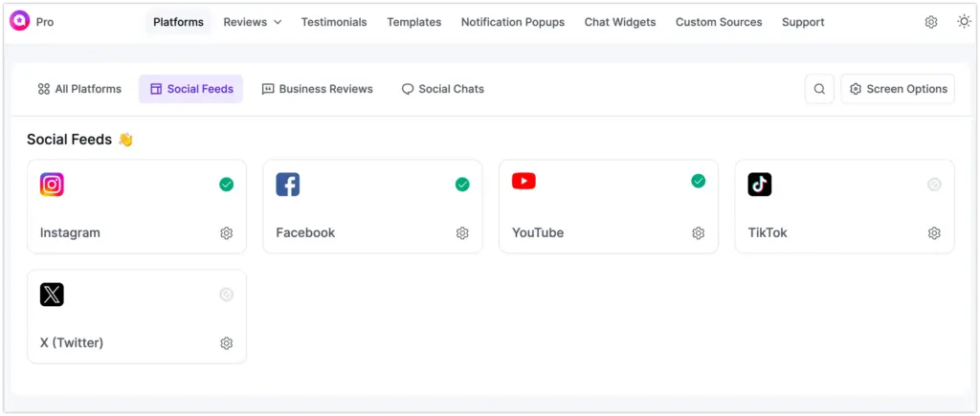This screenshot has width=980, height=416.
Task: Click the X (Twitter) logo icon
Action: click(x=52, y=295)
